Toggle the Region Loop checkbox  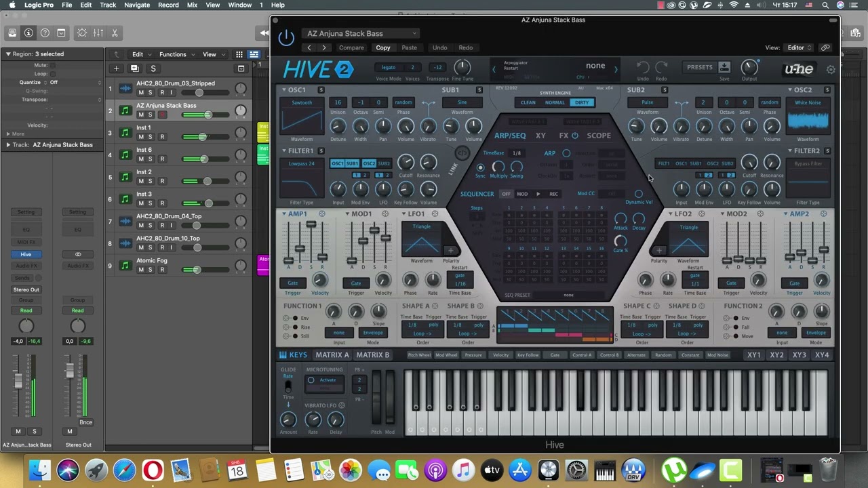(53, 74)
